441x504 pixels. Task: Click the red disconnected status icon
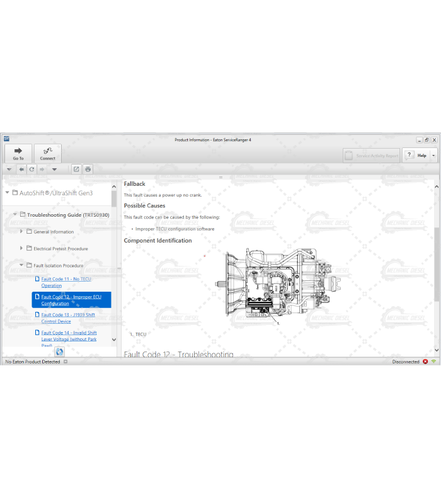pos(425,362)
